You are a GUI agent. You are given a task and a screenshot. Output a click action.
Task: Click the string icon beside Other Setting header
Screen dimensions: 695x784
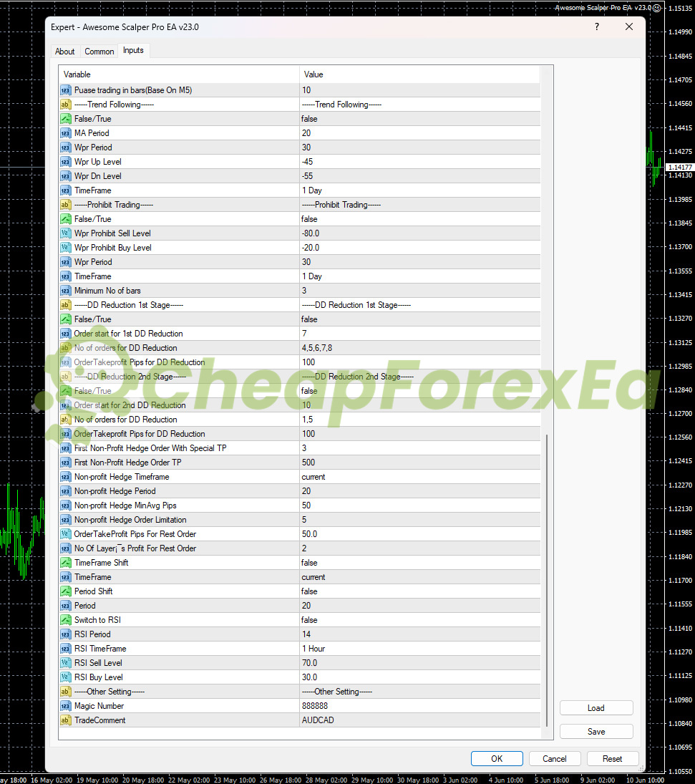click(66, 692)
